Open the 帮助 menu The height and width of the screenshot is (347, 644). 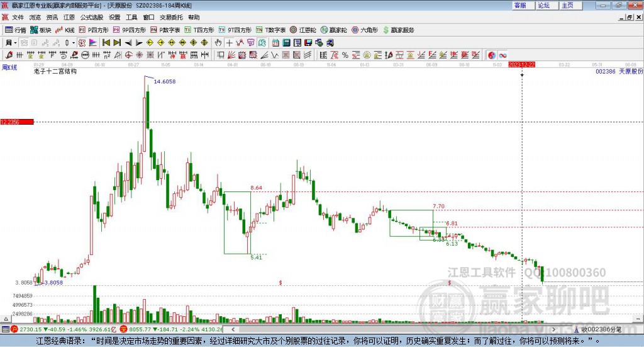click(194, 17)
